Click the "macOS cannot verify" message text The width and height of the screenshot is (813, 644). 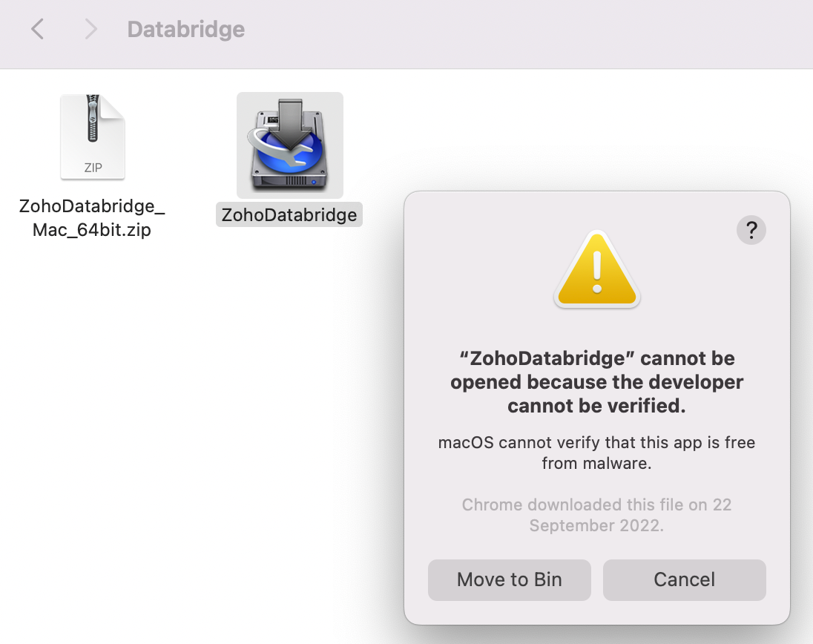(x=597, y=453)
